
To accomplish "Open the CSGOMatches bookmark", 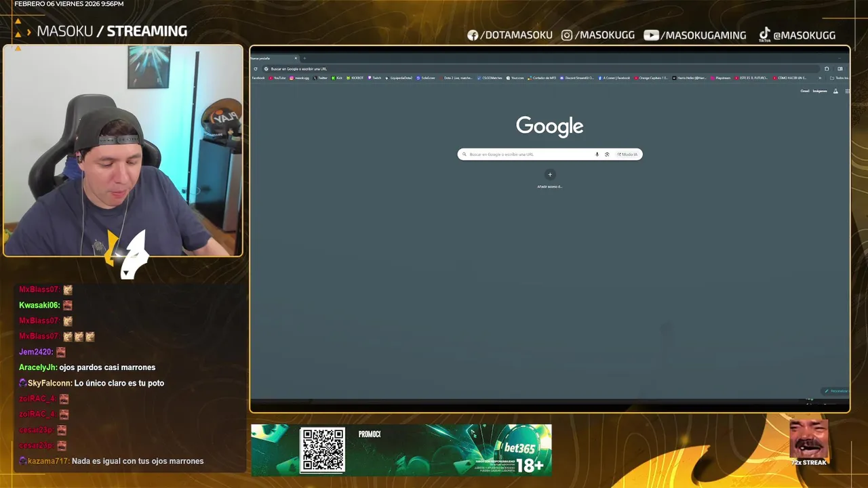I will click(x=490, y=78).
